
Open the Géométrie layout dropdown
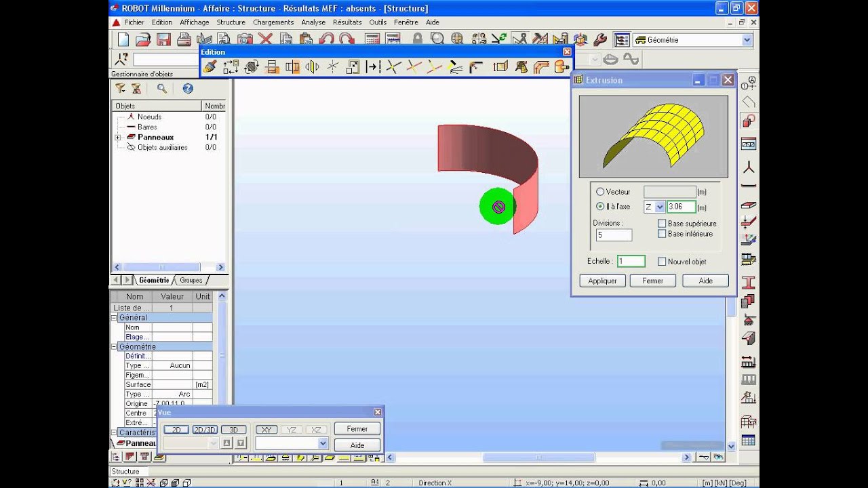click(x=747, y=40)
